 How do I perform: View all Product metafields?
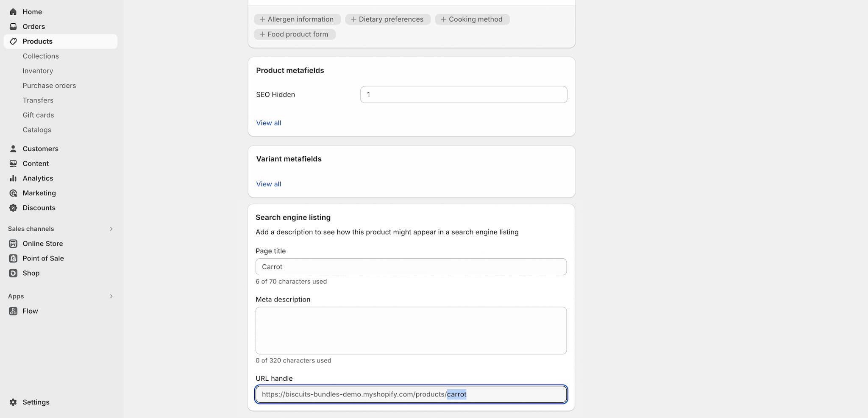click(x=268, y=123)
